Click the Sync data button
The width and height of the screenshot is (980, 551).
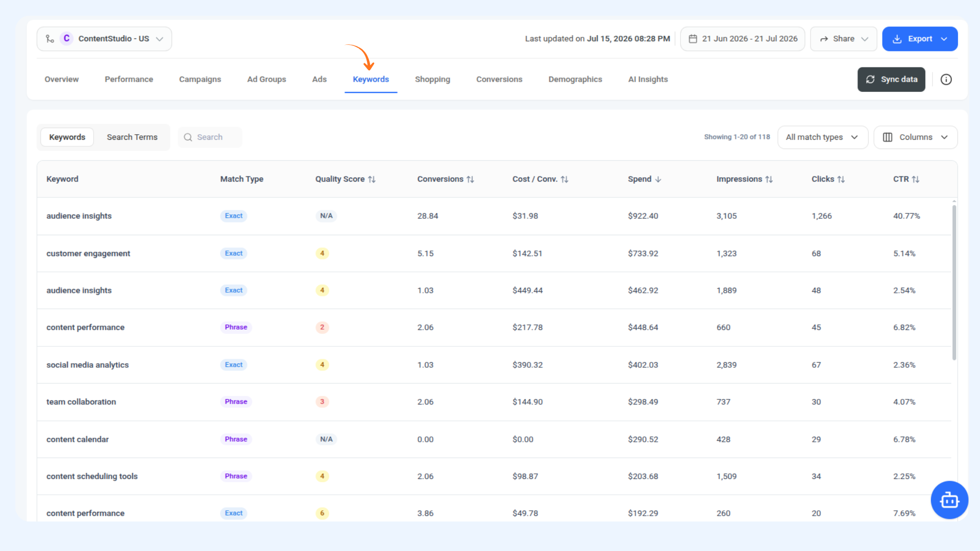[x=891, y=80]
